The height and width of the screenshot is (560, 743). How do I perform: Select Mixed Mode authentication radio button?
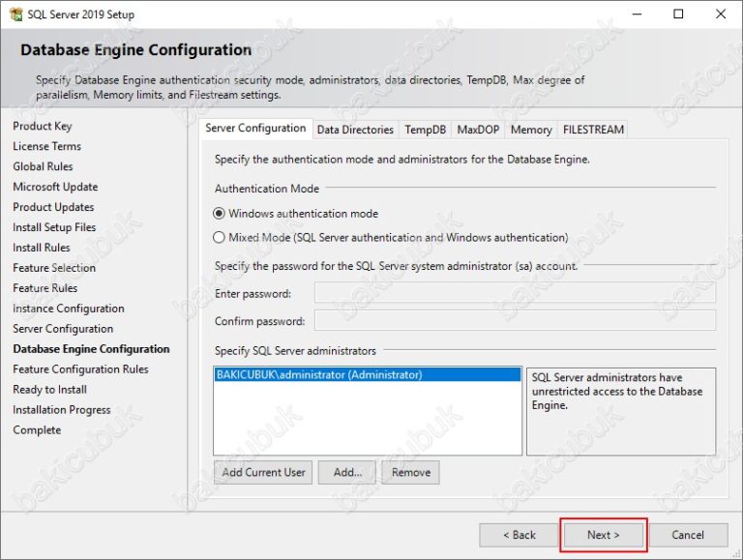coord(220,237)
